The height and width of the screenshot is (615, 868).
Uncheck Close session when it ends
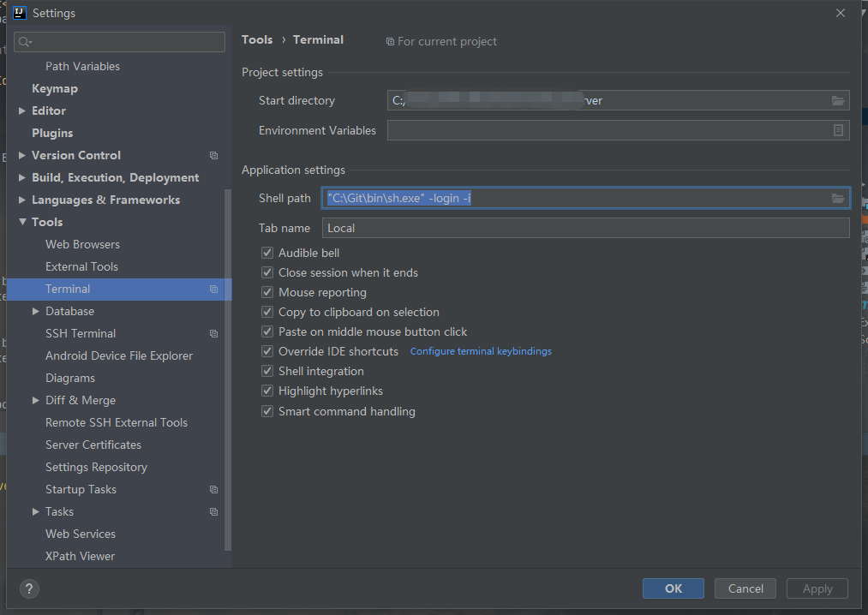[x=267, y=272]
